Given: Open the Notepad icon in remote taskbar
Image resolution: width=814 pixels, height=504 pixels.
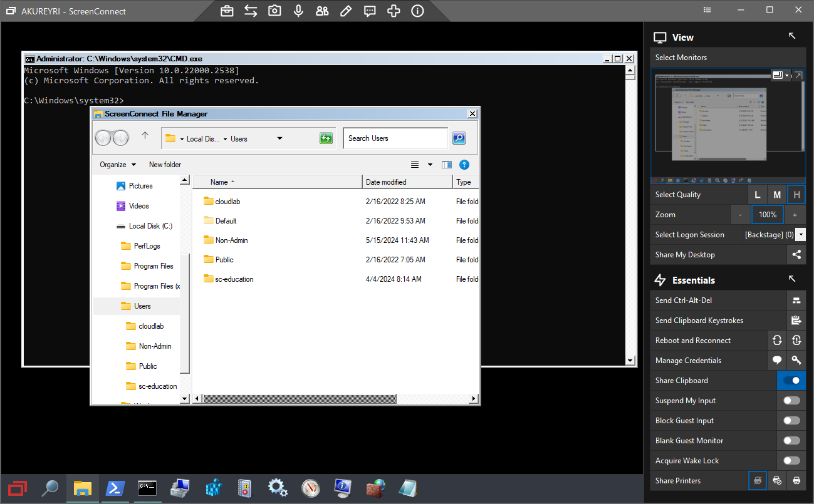Looking at the screenshot, I should point(409,488).
